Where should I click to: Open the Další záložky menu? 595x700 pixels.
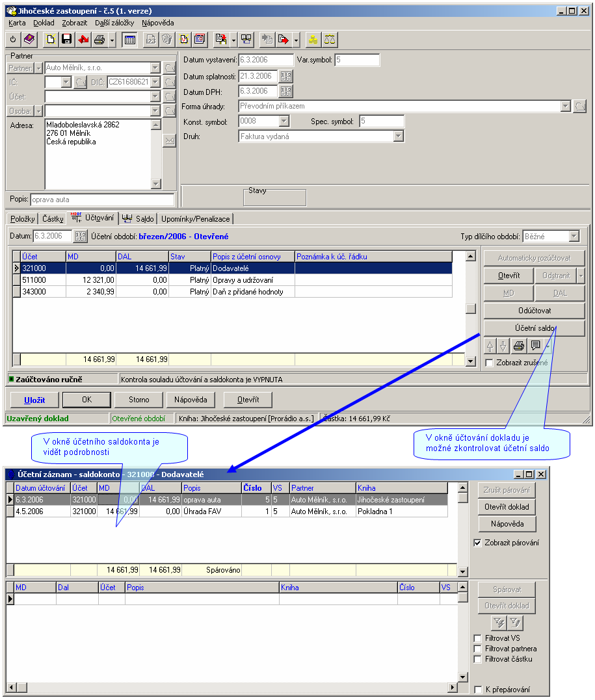pos(114,23)
